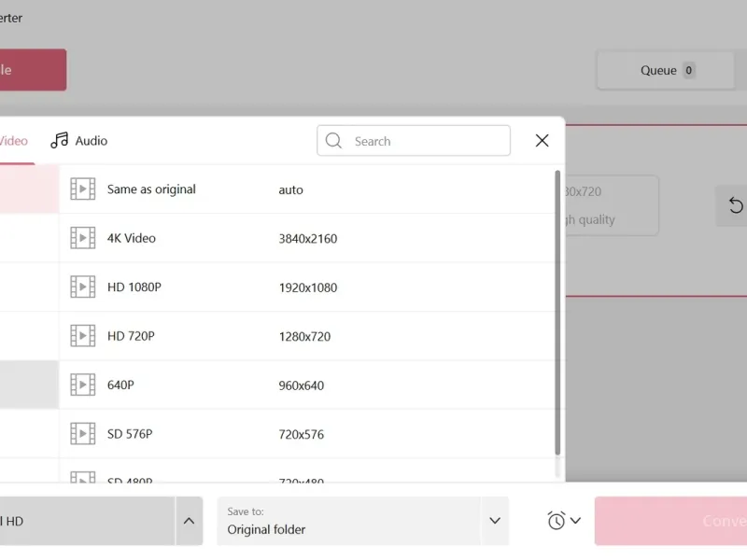Viewport: 747px width, 560px height.
Task: Expand the Save to folder dropdown
Action: click(x=495, y=521)
